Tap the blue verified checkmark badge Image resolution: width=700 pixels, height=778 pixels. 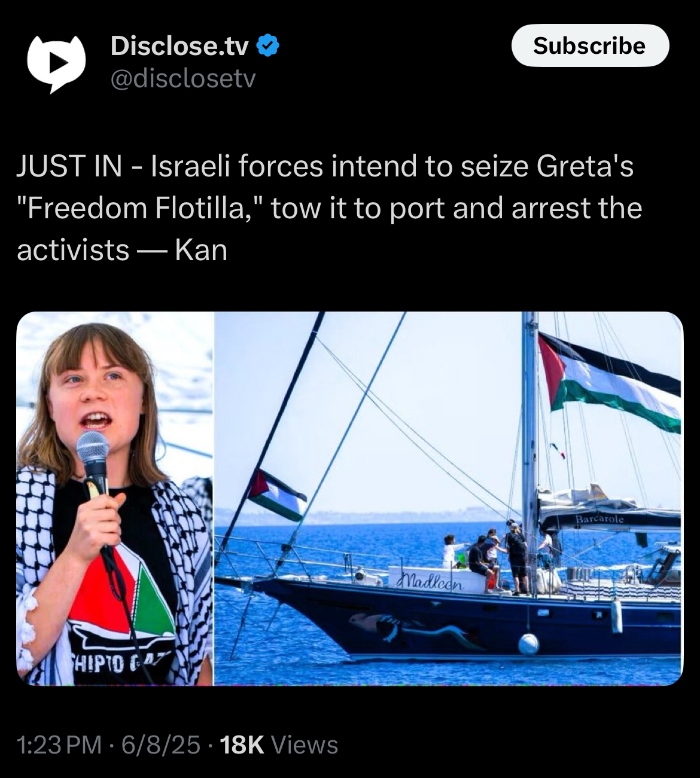268,46
